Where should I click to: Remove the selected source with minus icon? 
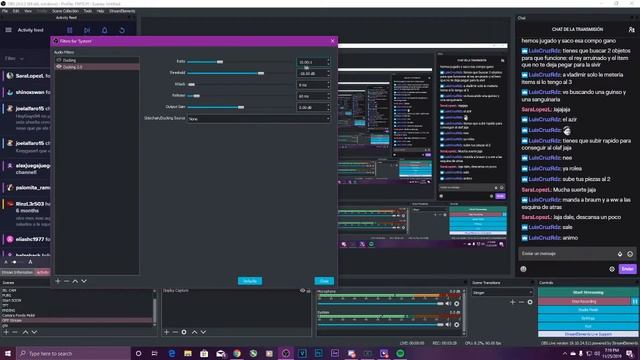175,332
